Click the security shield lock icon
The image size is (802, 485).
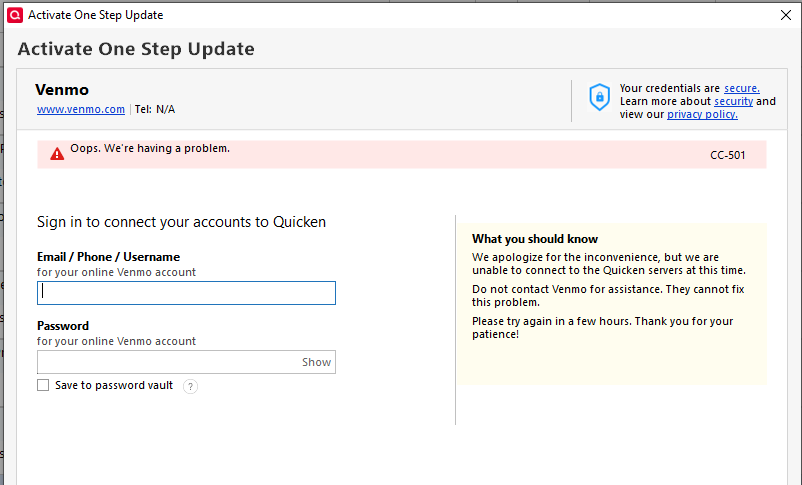[599, 97]
